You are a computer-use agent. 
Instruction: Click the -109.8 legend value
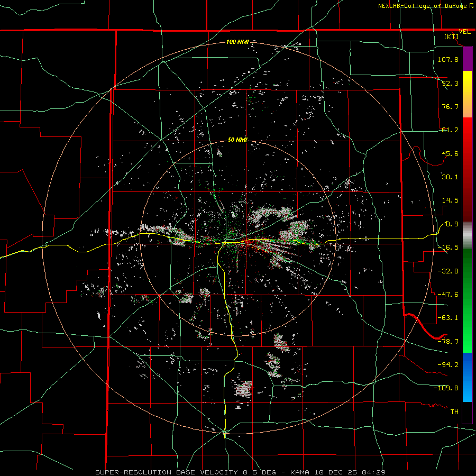click(446, 388)
